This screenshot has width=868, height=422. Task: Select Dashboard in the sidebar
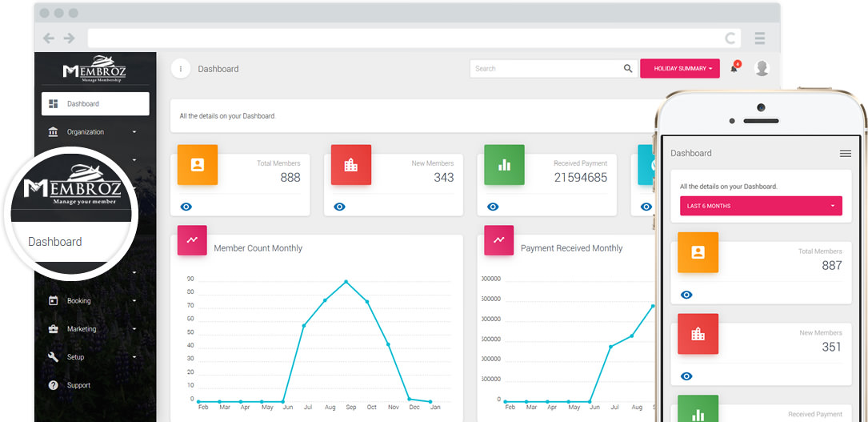pos(95,103)
